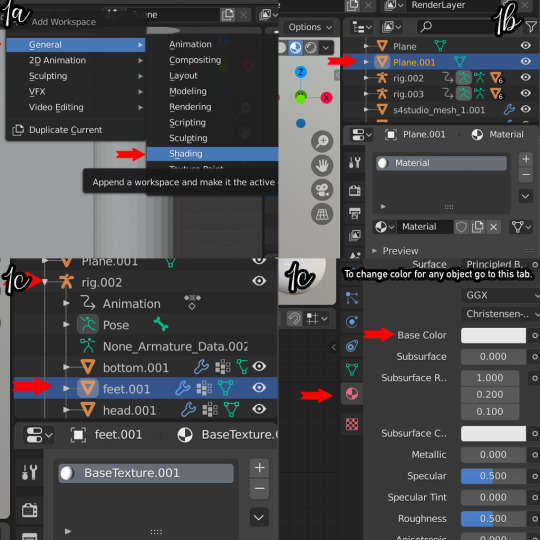Click modifier wrench icon on head.001
This screenshot has height=540, width=540.
click(189, 409)
